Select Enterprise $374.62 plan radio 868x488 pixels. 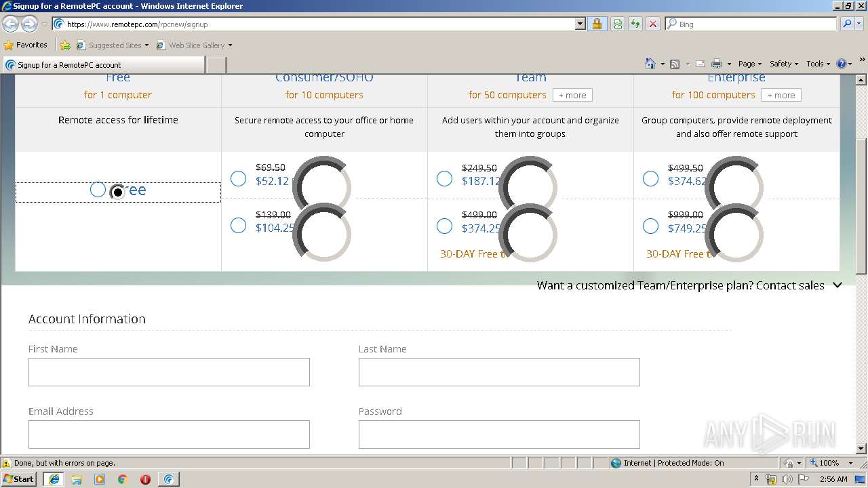coord(650,178)
